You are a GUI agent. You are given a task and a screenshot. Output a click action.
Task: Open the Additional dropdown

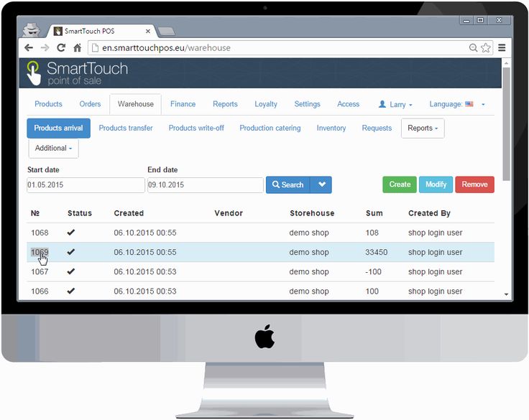(54, 149)
